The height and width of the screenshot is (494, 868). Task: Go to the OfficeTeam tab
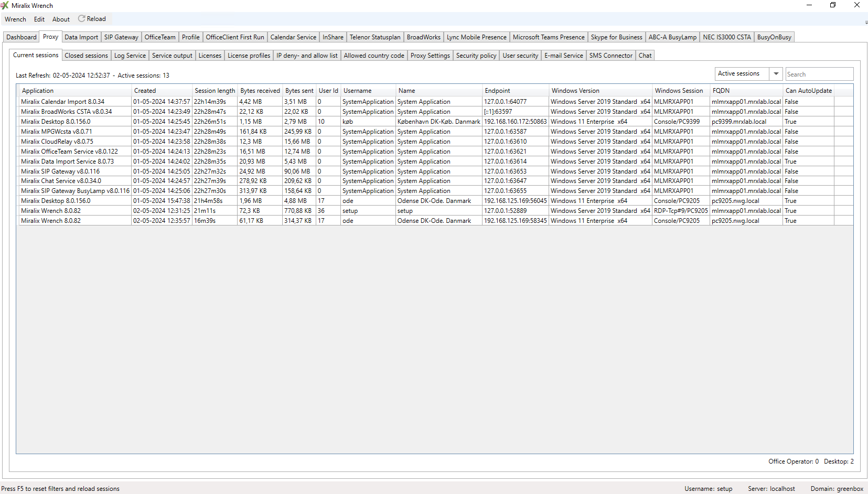click(x=160, y=37)
